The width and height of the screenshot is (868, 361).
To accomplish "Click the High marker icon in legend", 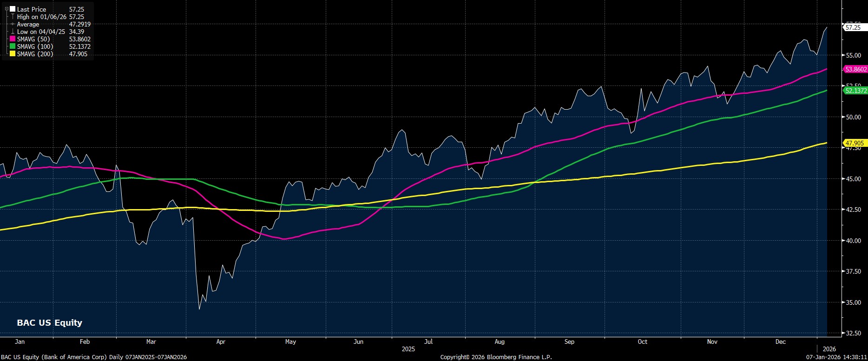I will (x=13, y=17).
